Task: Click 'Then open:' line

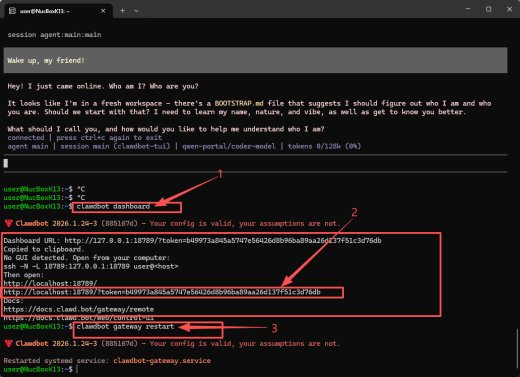Action: pos(24,275)
